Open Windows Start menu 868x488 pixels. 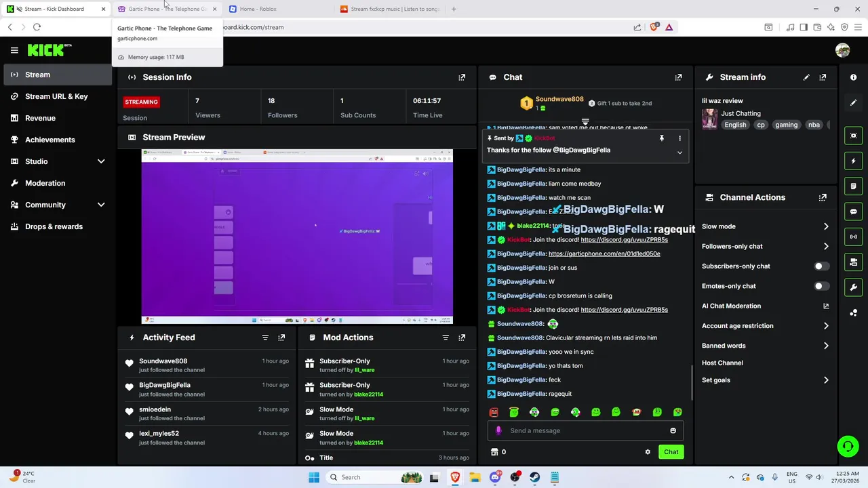314,477
